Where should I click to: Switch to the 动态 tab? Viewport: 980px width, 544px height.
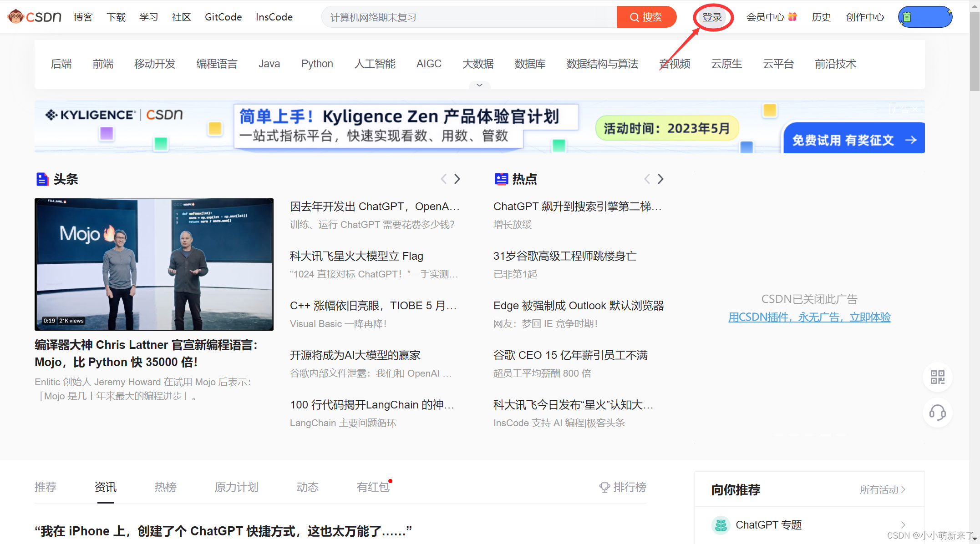click(x=308, y=487)
